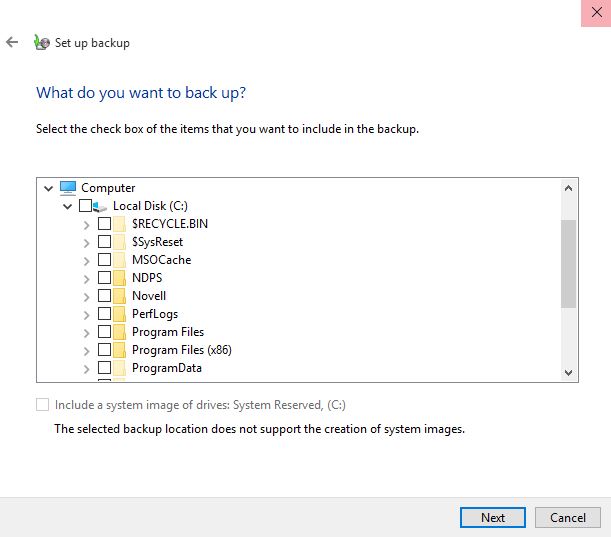This screenshot has width=611, height=537.
Task: Click the PerfLogs folder icon
Action: point(119,314)
